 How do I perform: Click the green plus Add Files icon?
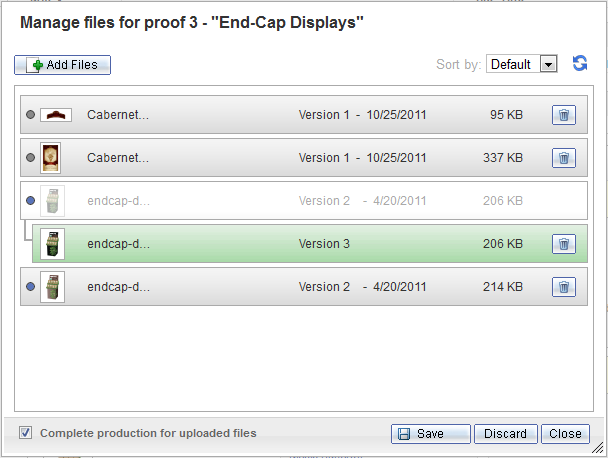[38, 65]
